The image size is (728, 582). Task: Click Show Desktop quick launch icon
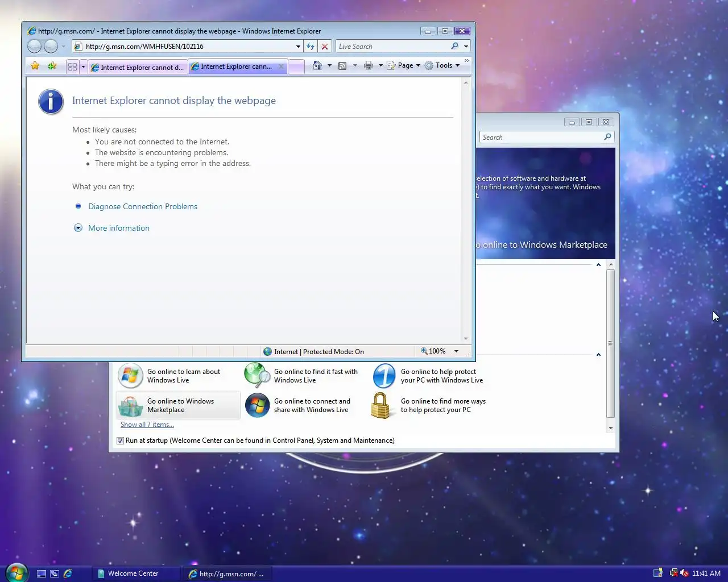point(42,573)
